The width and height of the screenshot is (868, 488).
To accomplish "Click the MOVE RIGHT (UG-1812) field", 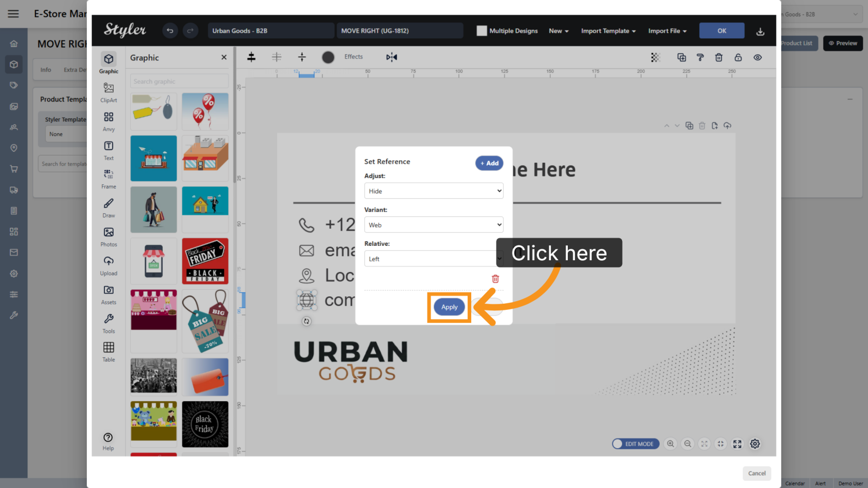I will pyautogui.click(x=399, y=31).
